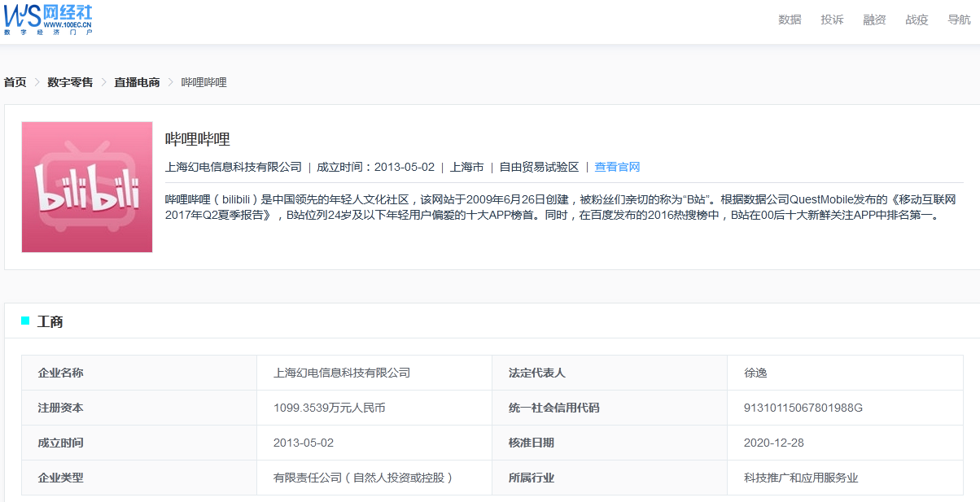Viewport: 980px width, 502px height.
Task: Go to 首页 via breadcrumb
Action: click(x=15, y=82)
